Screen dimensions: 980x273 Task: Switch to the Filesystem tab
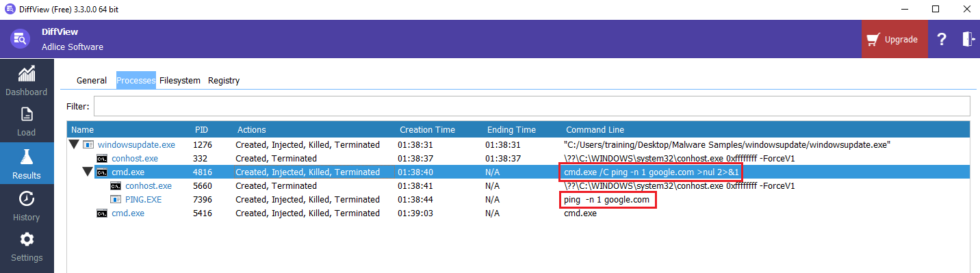click(180, 80)
